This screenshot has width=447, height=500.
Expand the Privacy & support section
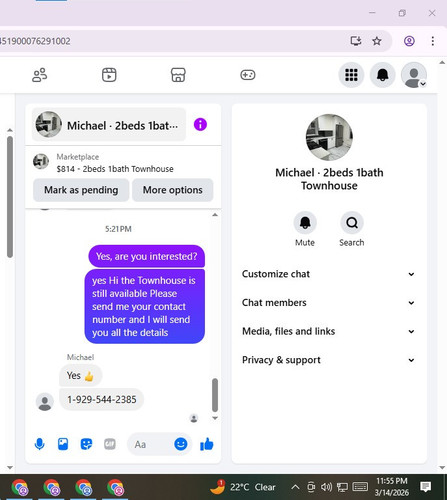click(329, 360)
